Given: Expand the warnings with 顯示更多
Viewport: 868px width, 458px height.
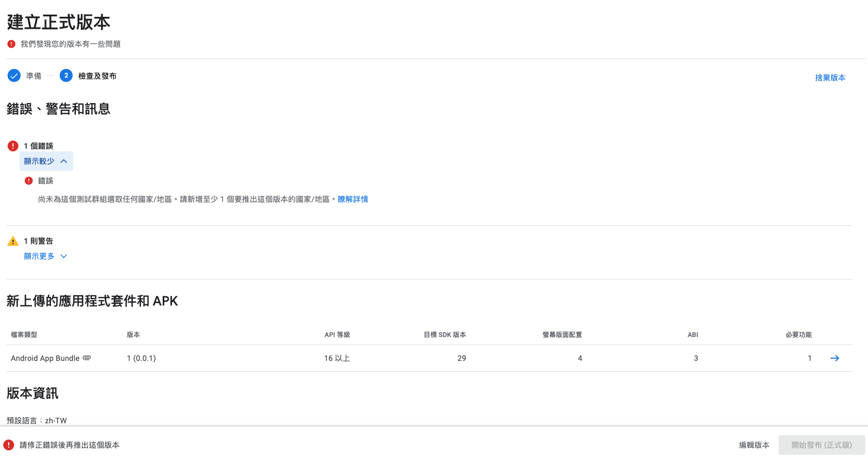Looking at the screenshot, I should [x=40, y=256].
